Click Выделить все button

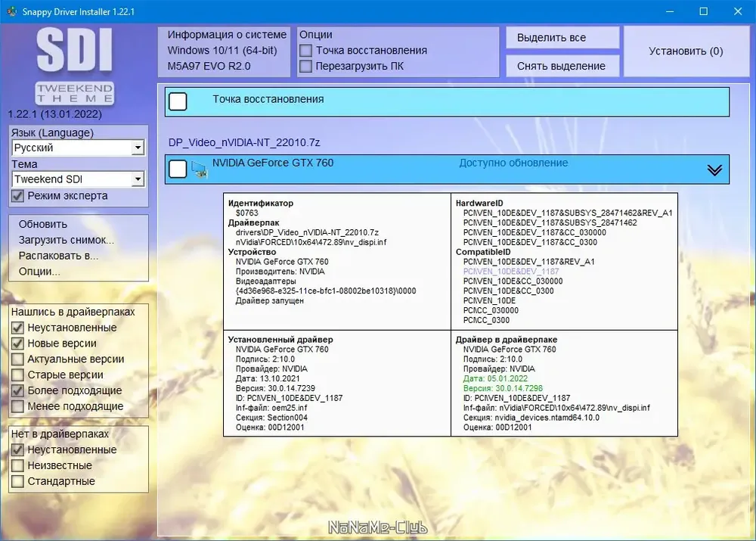(x=562, y=38)
